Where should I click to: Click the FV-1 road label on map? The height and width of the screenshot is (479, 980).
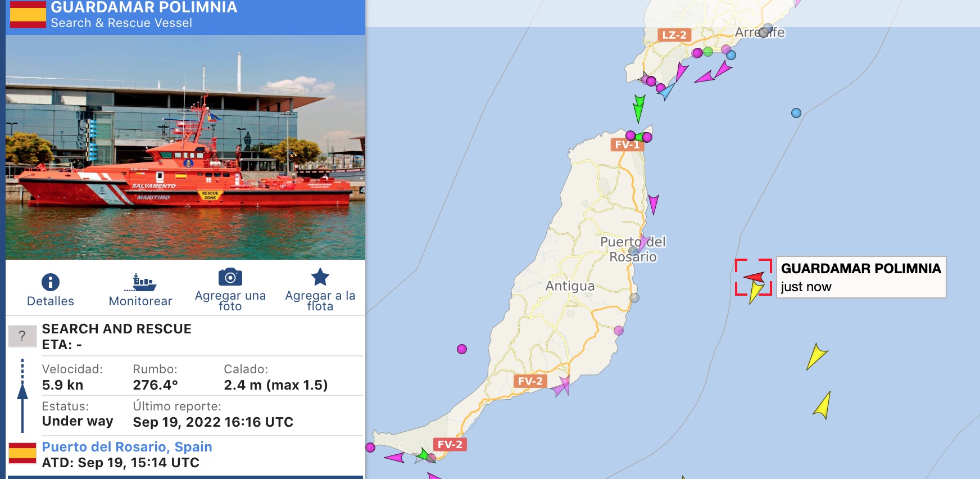pos(627,144)
